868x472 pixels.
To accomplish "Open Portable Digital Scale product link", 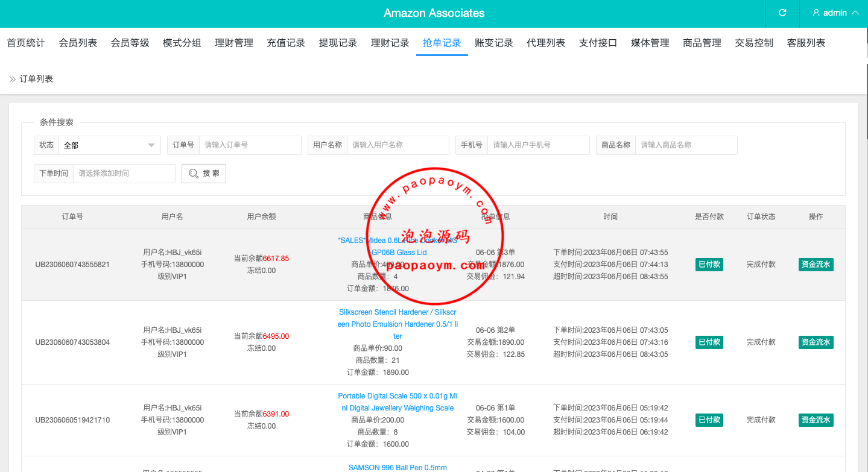I will point(398,402).
